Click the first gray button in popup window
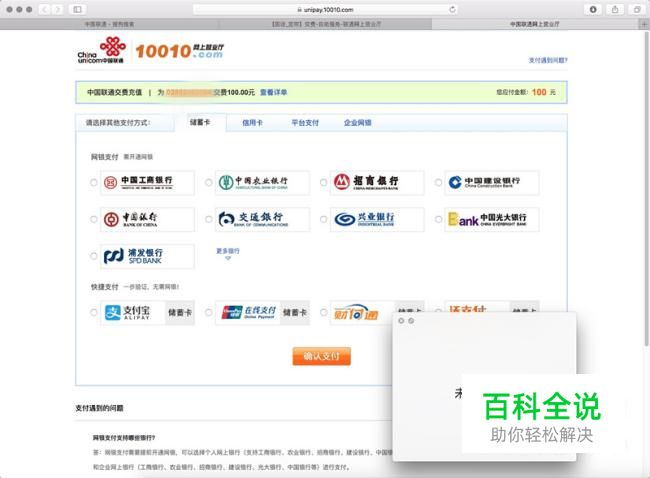This screenshot has width=650, height=478. [x=401, y=321]
